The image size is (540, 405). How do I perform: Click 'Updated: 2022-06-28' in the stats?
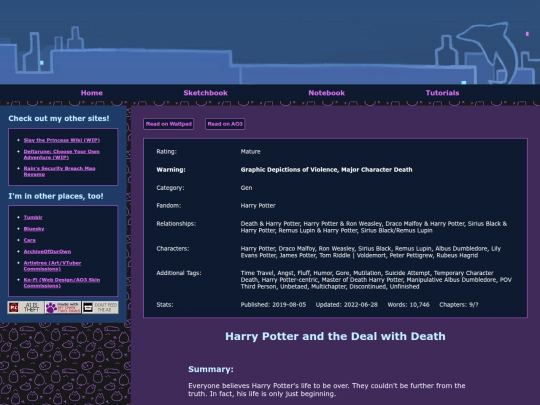point(346,304)
